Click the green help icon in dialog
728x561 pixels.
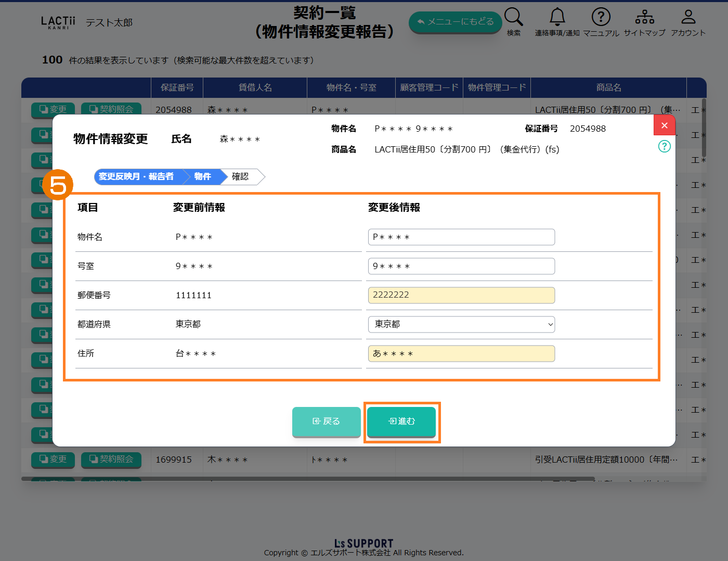[x=664, y=146]
